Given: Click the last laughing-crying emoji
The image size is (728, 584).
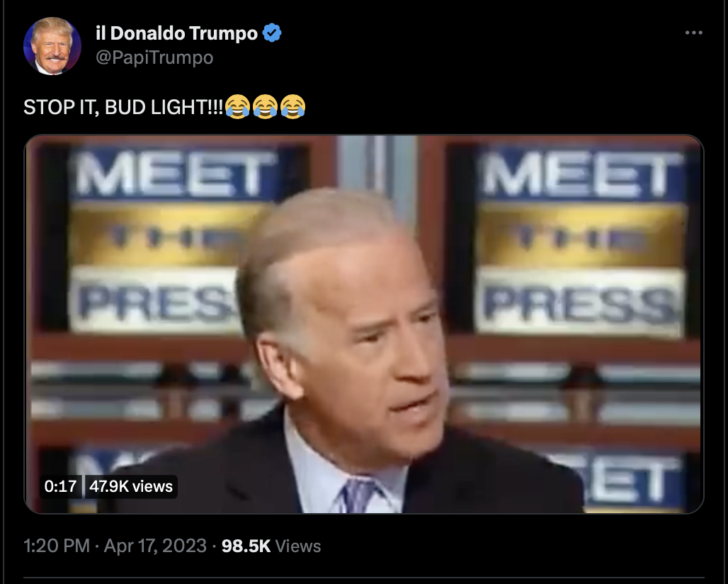Looking at the screenshot, I should [x=293, y=106].
